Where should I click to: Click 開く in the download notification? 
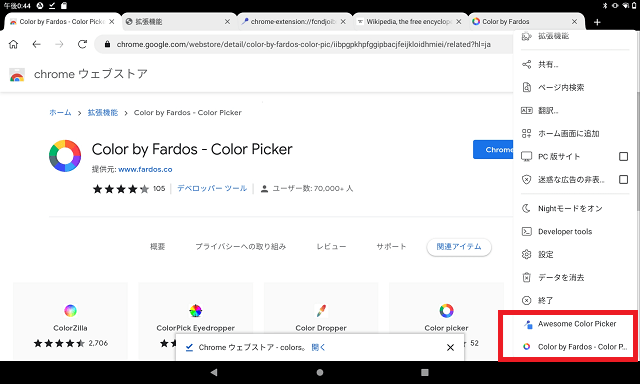(x=318, y=347)
